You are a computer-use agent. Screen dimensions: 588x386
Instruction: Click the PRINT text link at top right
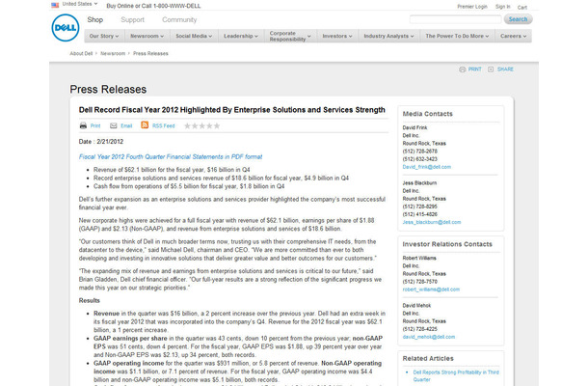click(x=475, y=69)
